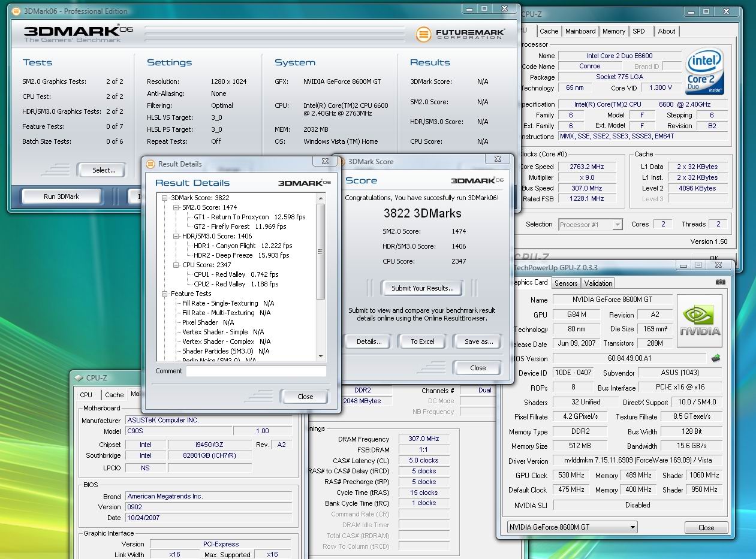Viewport: 756px width, 559px height.
Task: Open the Cache tab in lower CPU-Z window
Action: pos(114,395)
